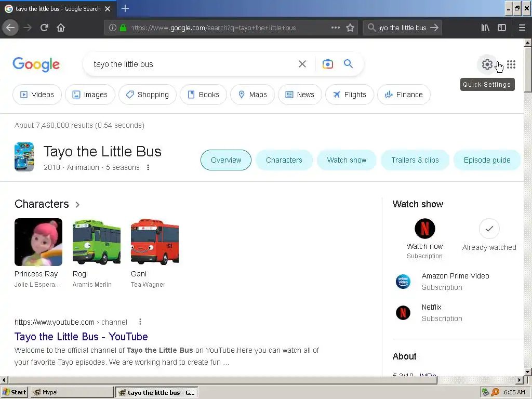The height and width of the screenshot is (399, 532).
Task: Open the site information icon in address bar
Action: [113, 28]
